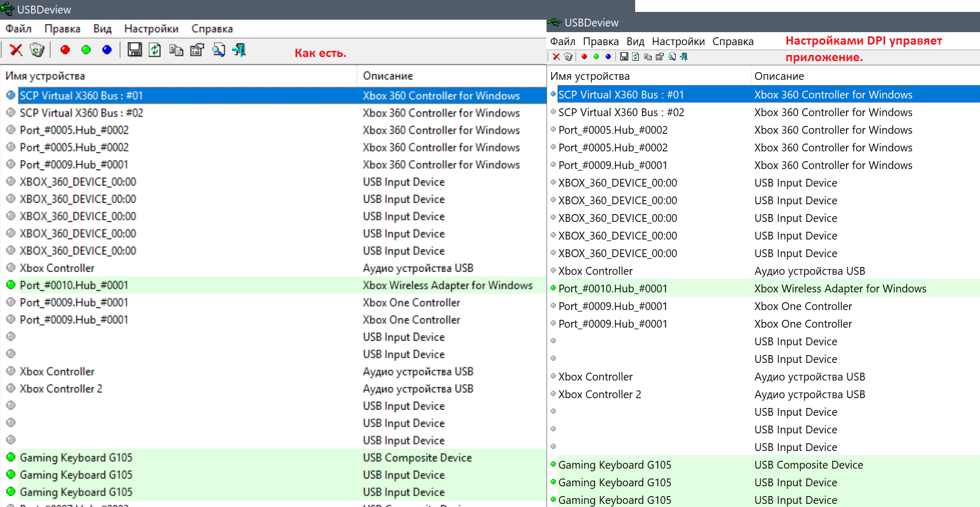Screen dimensions: 980x507
Task: Open properties icon in left window toolbar
Action: pyautogui.click(x=197, y=50)
